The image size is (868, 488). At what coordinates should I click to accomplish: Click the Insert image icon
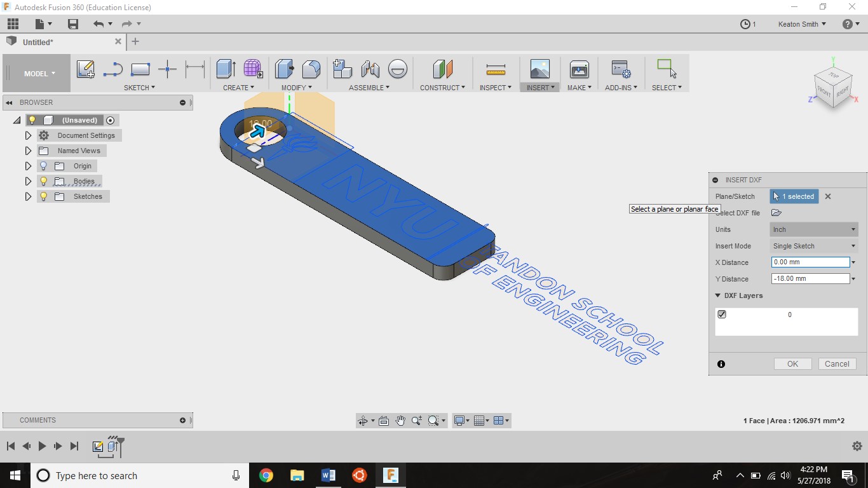point(539,69)
